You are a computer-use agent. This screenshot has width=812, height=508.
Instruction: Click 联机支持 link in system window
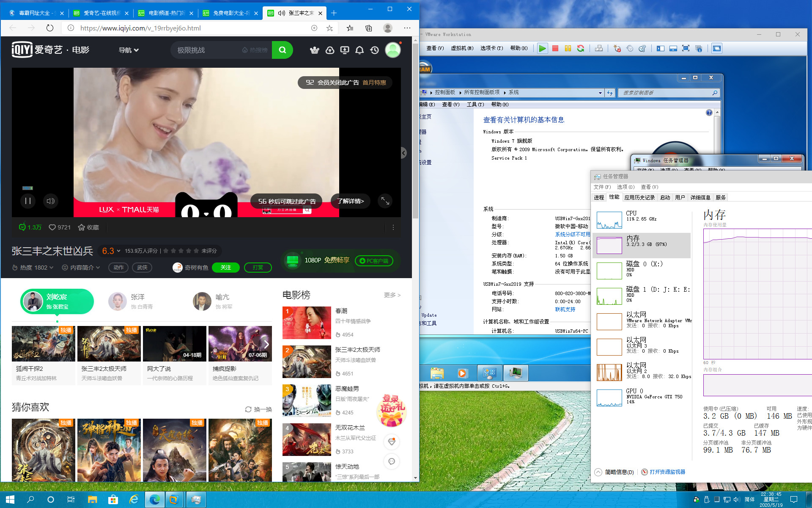tap(565, 309)
